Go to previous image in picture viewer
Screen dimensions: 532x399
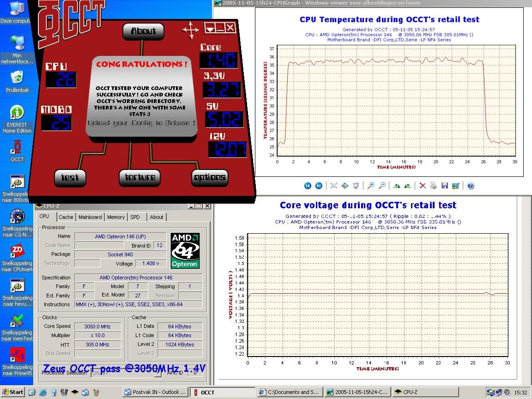coord(308,186)
